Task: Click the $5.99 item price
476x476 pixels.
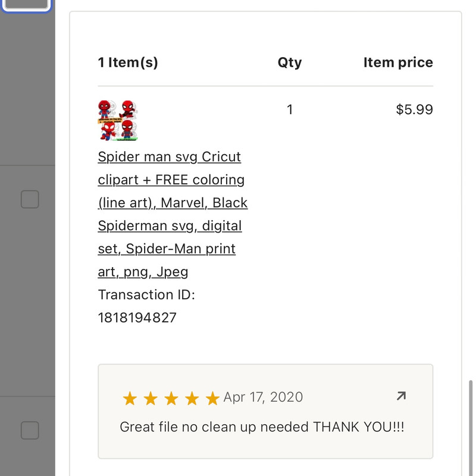Action: click(414, 109)
